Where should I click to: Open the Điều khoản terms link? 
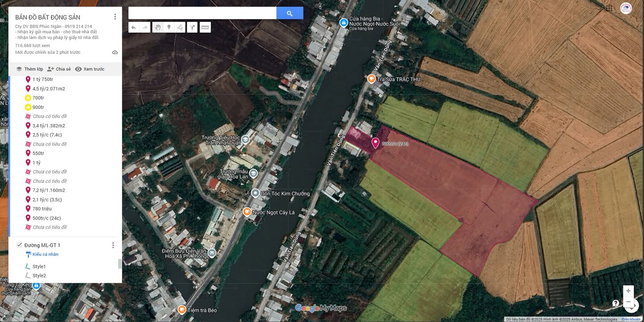pyautogui.click(x=631, y=319)
